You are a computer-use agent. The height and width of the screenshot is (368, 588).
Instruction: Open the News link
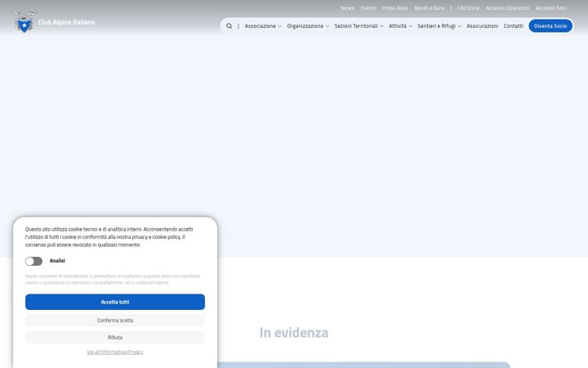347,8
